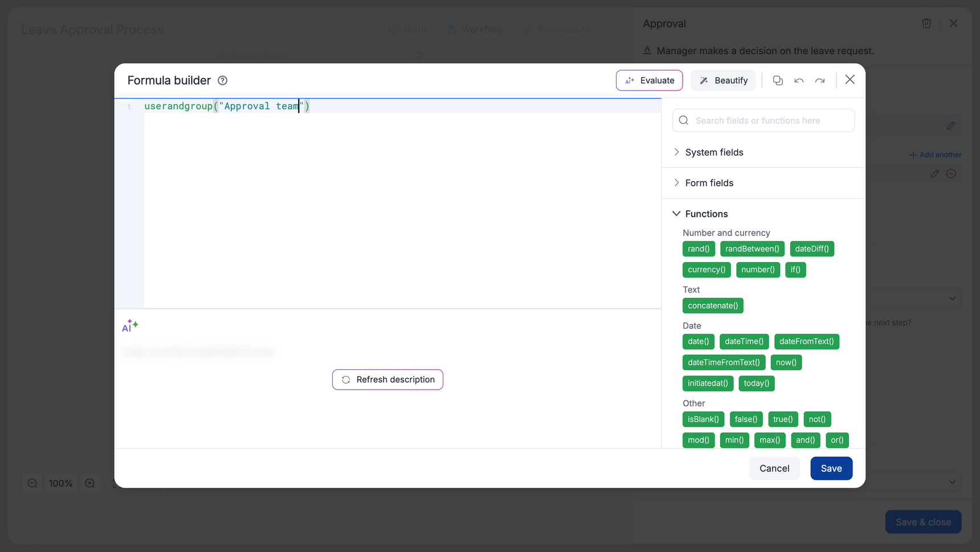This screenshot has width=980, height=552.
Task: Copy the formula with the copy icon
Action: coord(778,80)
